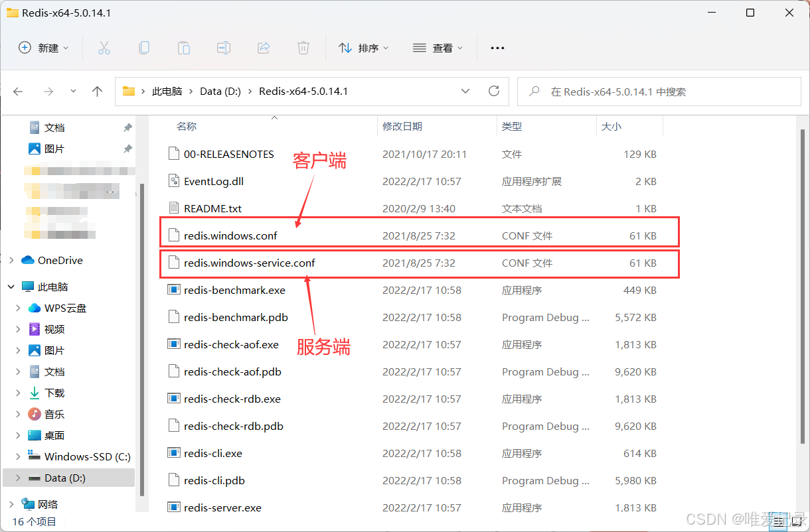Select the redis.windows.conf file name

[x=230, y=235]
